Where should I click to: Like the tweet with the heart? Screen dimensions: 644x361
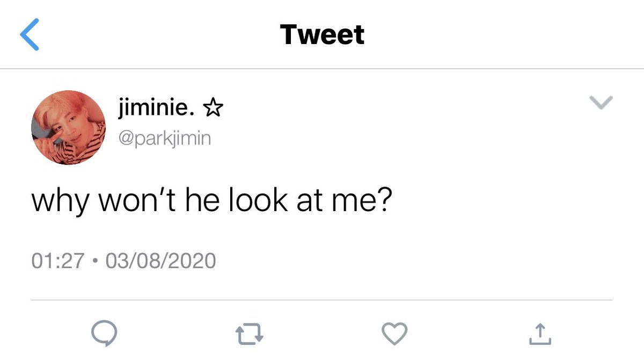tap(394, 334)
